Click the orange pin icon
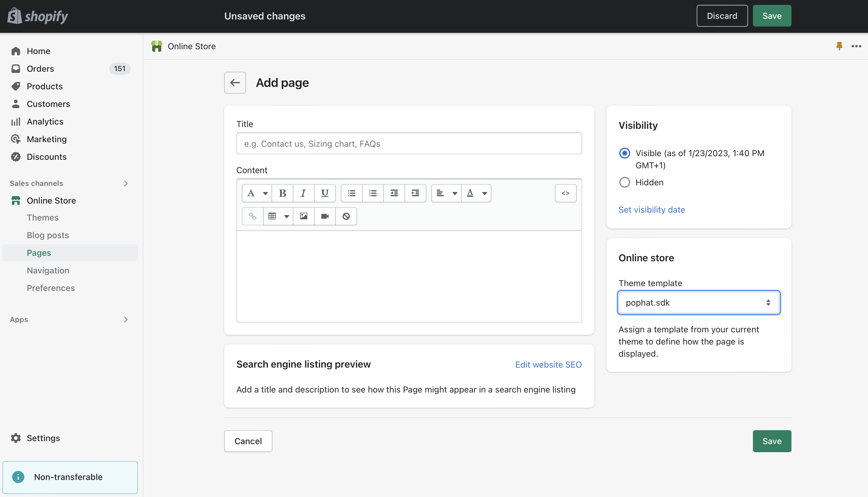Viewport: 868px width, 497px height. coord(839,46)
